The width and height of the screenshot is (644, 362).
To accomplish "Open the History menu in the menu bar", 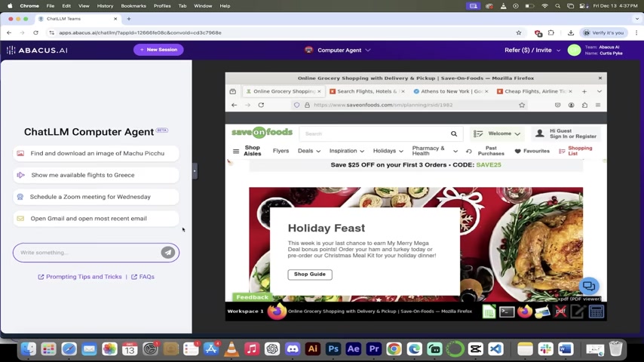I will coord(105,6).
